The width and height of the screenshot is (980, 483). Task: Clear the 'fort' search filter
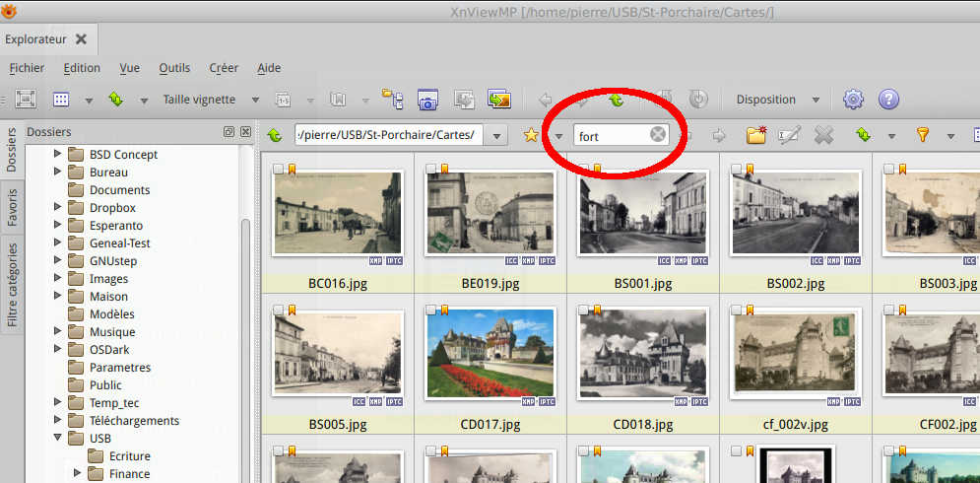tap(658, 134)
